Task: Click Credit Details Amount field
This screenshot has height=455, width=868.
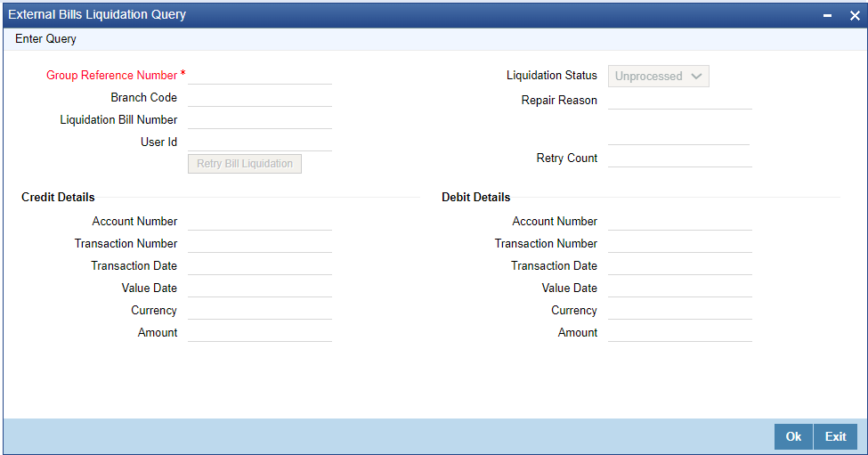Action: 260,333
